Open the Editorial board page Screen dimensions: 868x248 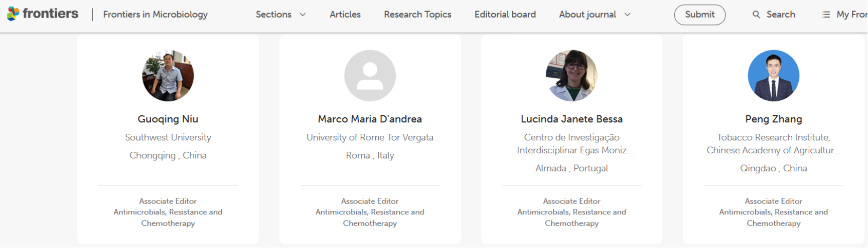pyautogui.click(x=505, y=15)
